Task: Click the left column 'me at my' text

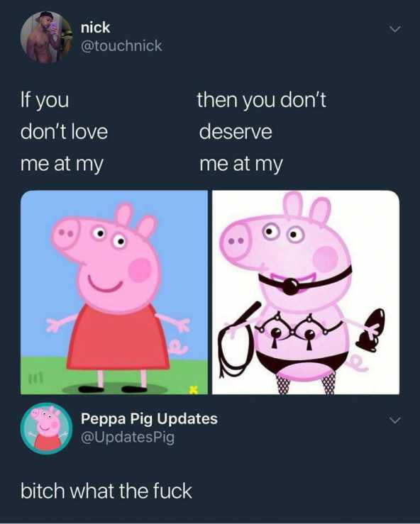Action: point(62,165)
